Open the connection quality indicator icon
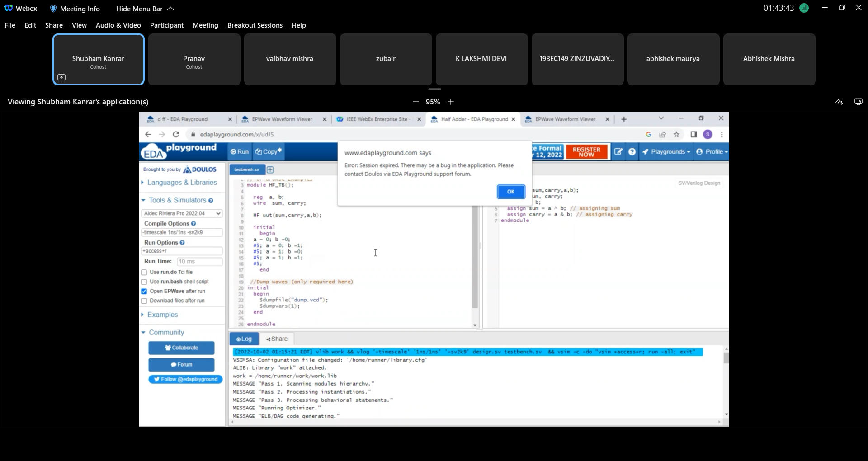868x461 pixels. (804, 8)
